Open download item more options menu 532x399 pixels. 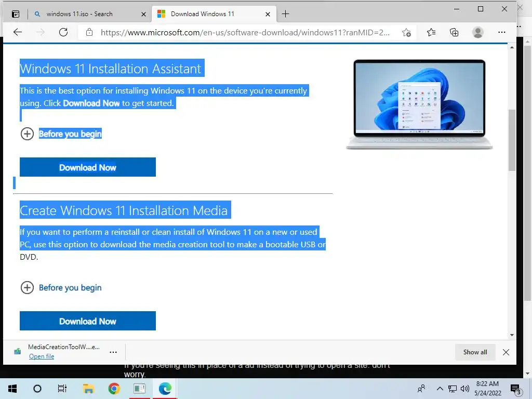[113, 352]
